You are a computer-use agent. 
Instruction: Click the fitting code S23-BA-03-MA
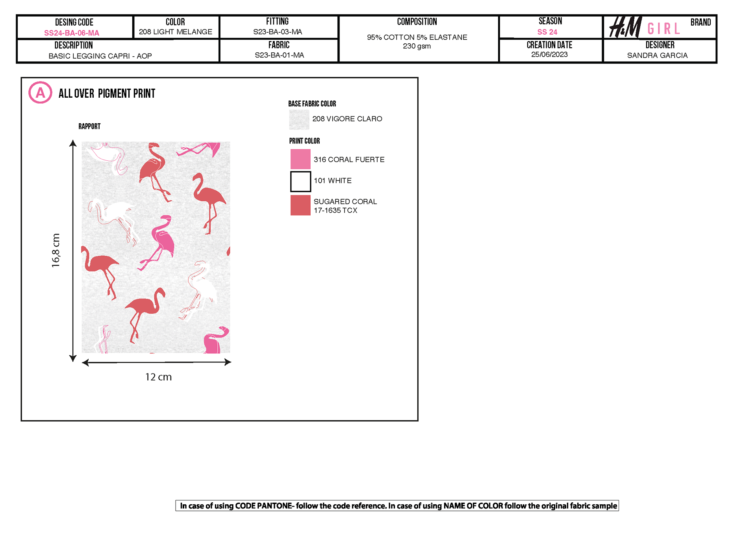(278, 32)
